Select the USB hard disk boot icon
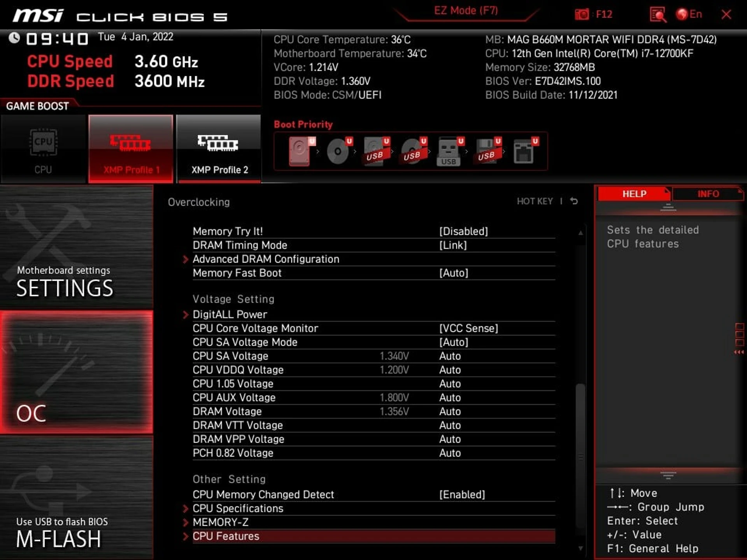 click(x=376, y=151)
